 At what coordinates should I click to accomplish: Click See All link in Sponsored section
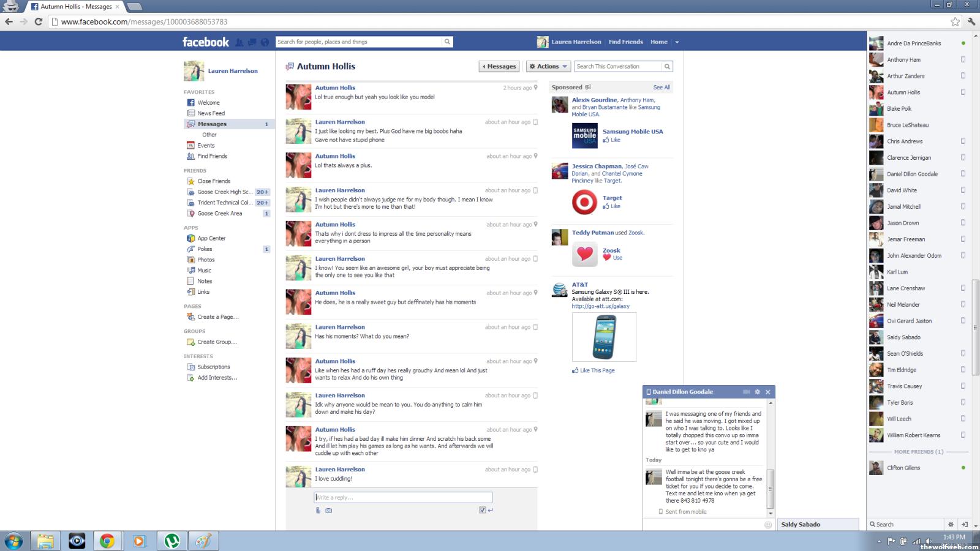tap(661, 88)
